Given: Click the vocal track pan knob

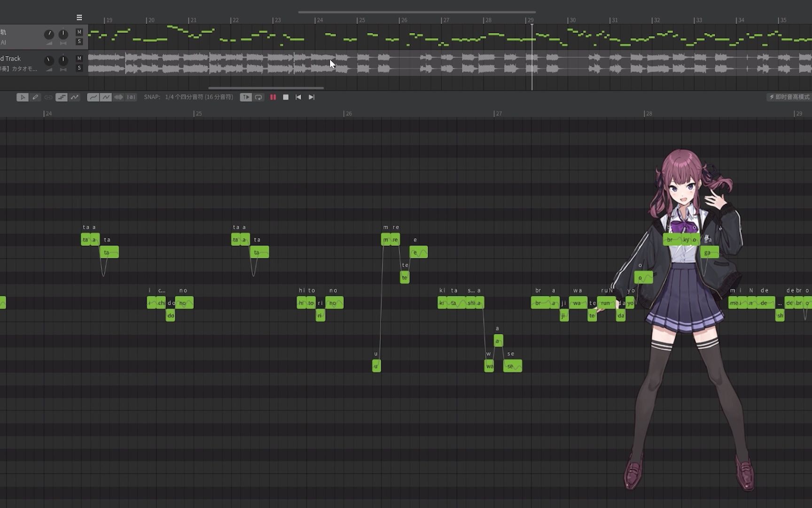Looking at the screenshot, I should [x=63, y=34].
